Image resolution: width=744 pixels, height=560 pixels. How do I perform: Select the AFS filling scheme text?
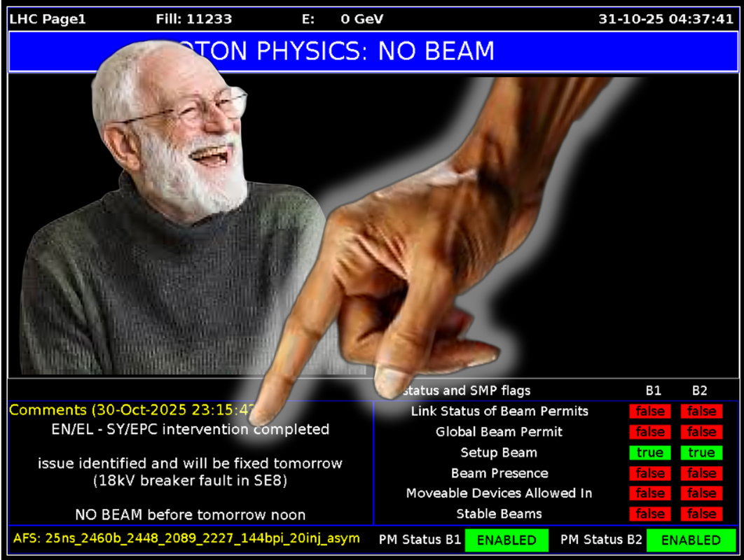186,538
